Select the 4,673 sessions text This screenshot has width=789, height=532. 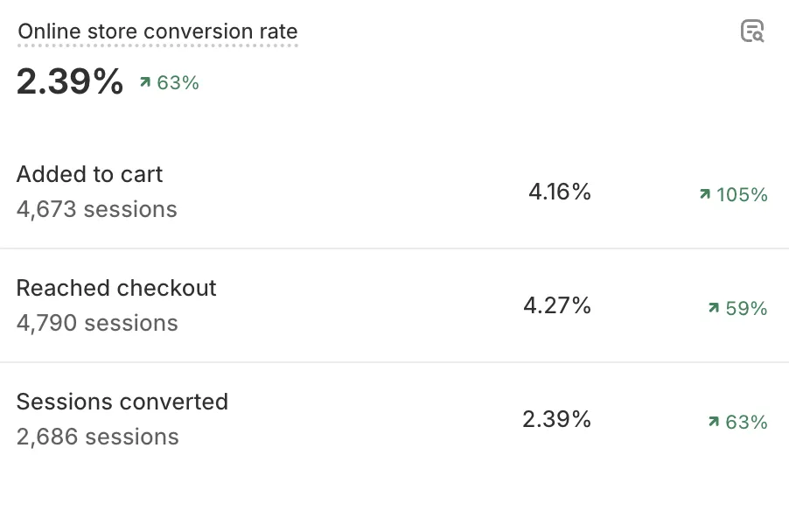96,209
